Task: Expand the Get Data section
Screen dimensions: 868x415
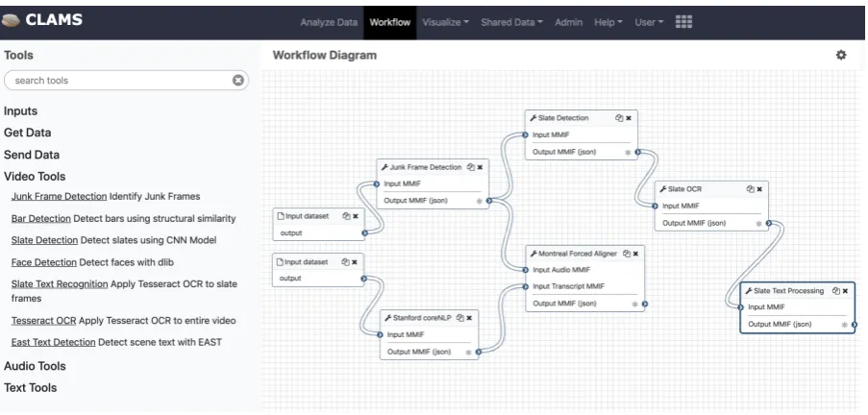Action: tap(27, 133)
